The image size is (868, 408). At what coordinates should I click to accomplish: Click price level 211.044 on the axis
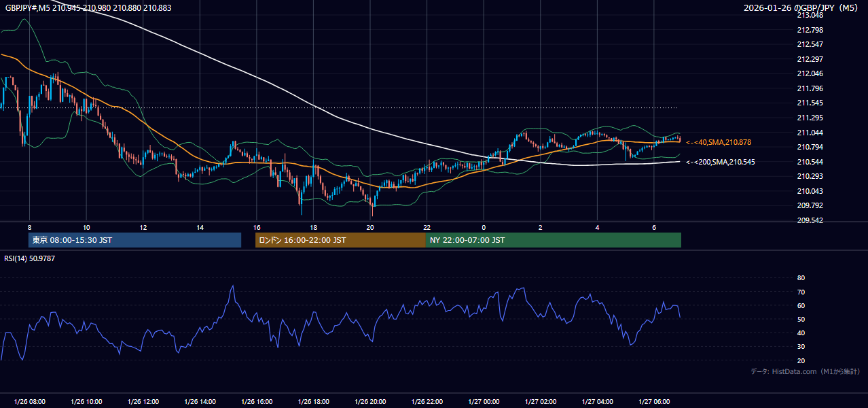click(x=810, y=132)
